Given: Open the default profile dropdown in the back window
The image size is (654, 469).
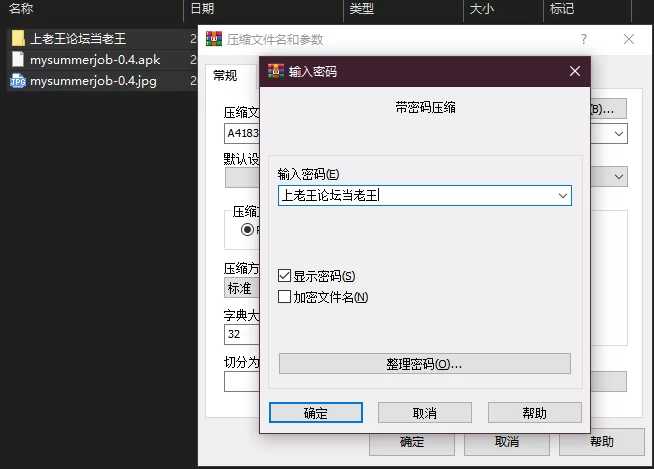Looking at the screenshot, I should (x=619, y=177).
